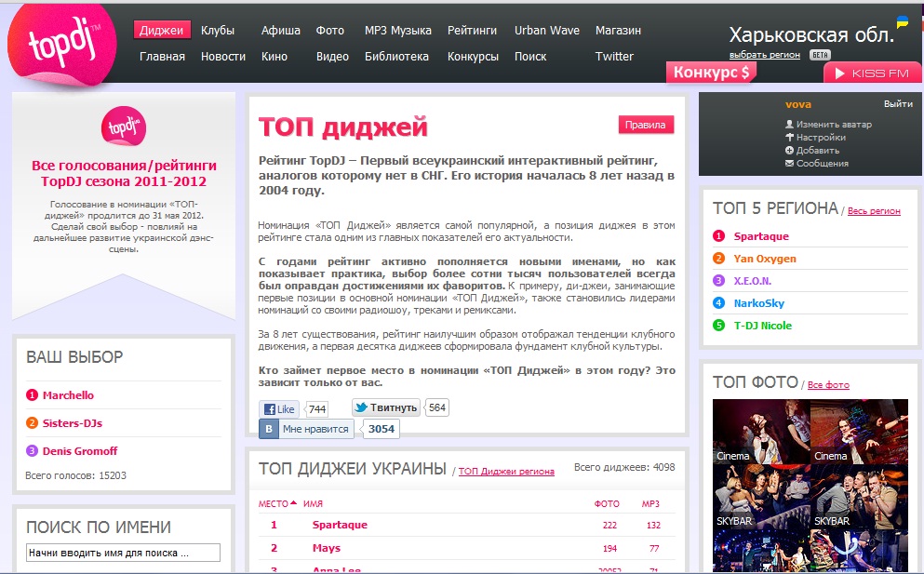The image size is (924, 574).
Task: Open Клубы menu item
Action: pos(218,30)
